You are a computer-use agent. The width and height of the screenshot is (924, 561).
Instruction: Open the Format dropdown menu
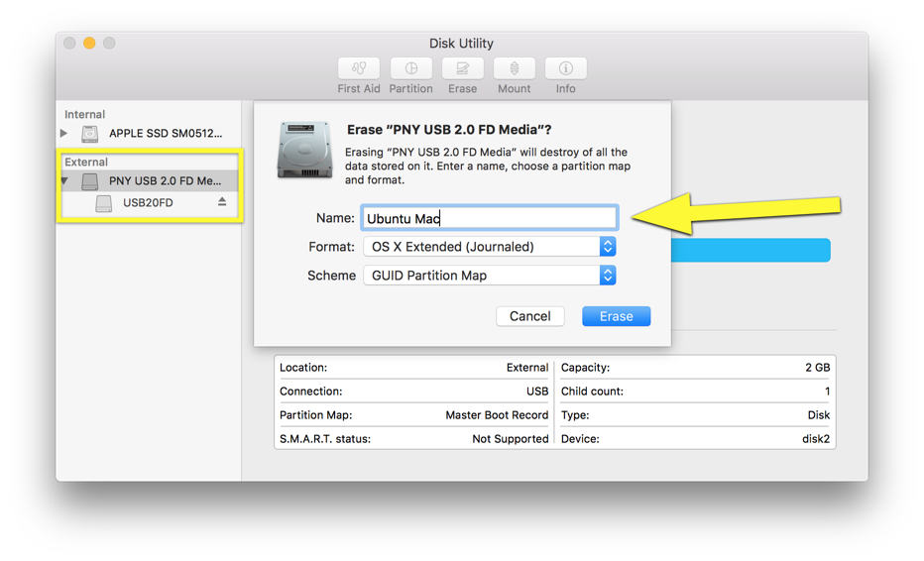click(x=490, y=247)
